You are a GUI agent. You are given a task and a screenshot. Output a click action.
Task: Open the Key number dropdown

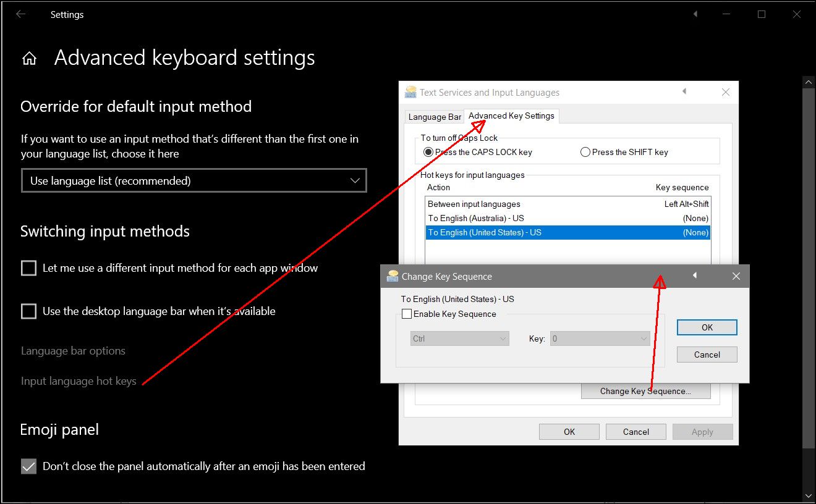pos(600,338)
